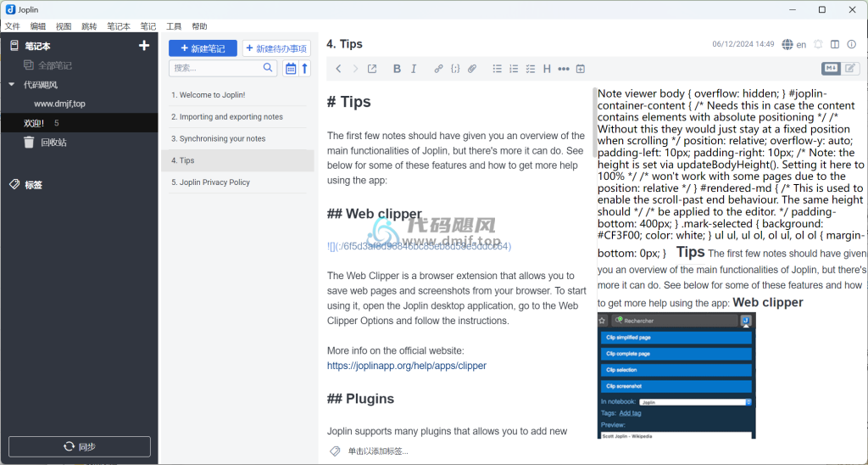Set an alarm with bell icon
Screen dimensions: 868x465
tap(818, 44)
